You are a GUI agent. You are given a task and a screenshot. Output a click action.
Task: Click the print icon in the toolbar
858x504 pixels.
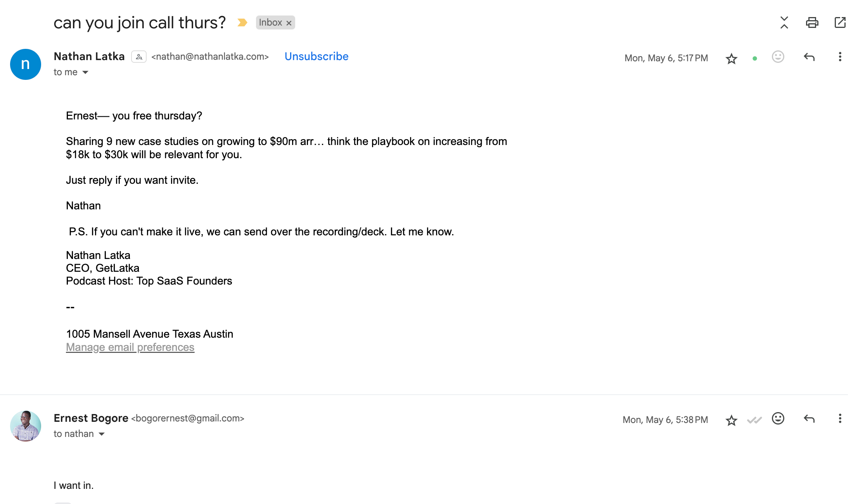pos(812,23)
